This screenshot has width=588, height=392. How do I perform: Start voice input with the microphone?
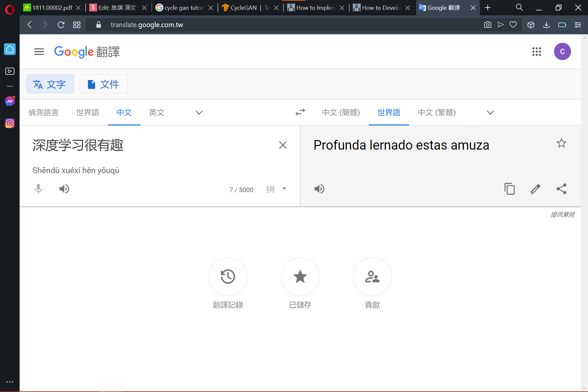tap(38, 189)
